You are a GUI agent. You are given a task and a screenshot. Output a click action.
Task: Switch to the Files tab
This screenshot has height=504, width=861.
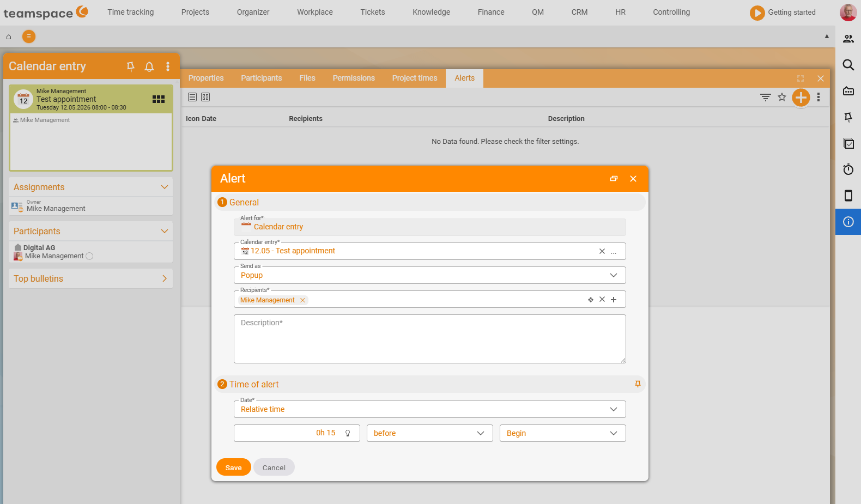coord(307,78)
